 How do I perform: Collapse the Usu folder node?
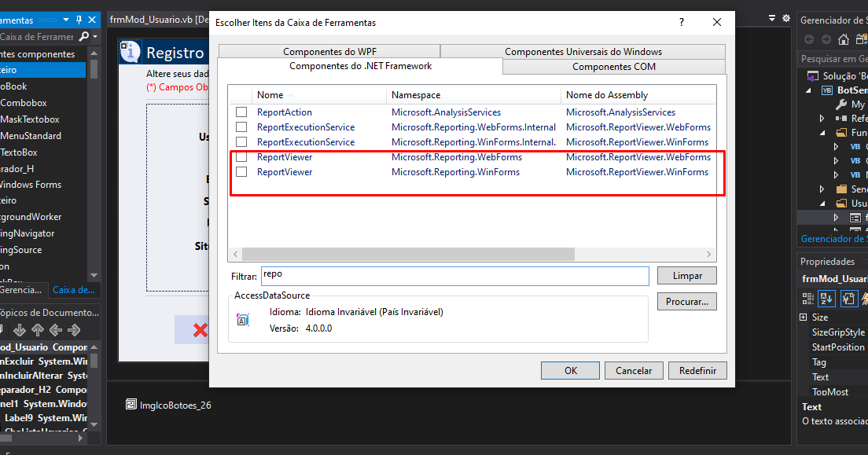pyautogui.click(x=822, y=204)
